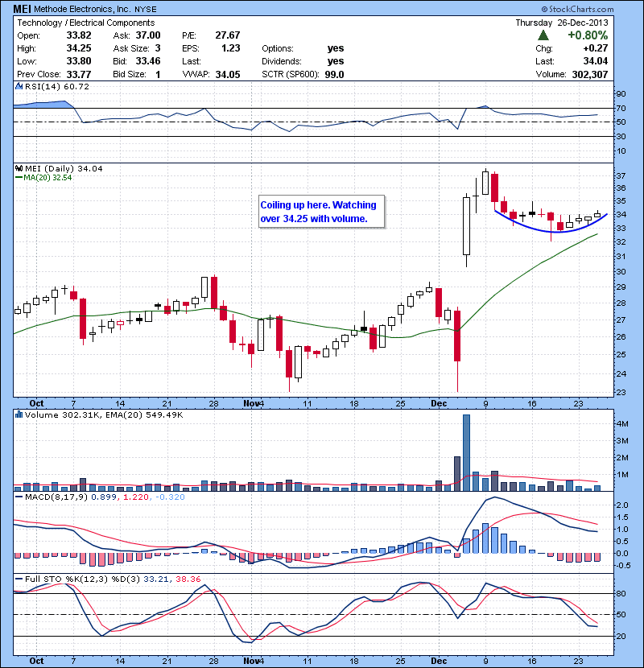The height and width of the screenshot is (668, 644).
Task: Select the EPS value 1.23
Action: 230,48
